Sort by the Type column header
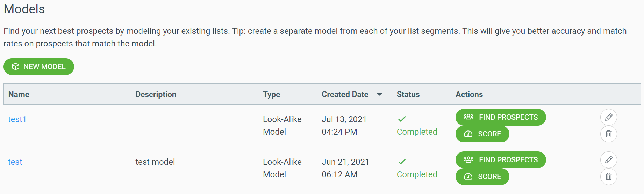 click(x=271, y=94)
